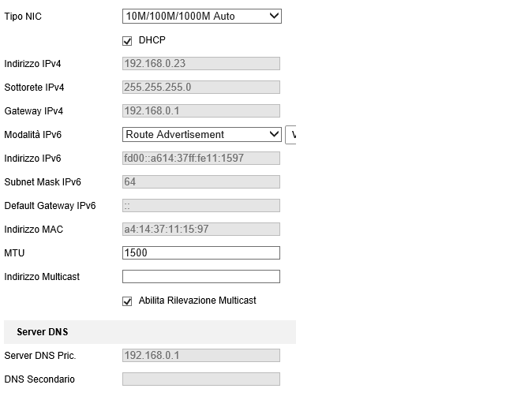Click the Default Gateway IPv6 field
This screenshot has height=396, width=532.
pos(201,206)
